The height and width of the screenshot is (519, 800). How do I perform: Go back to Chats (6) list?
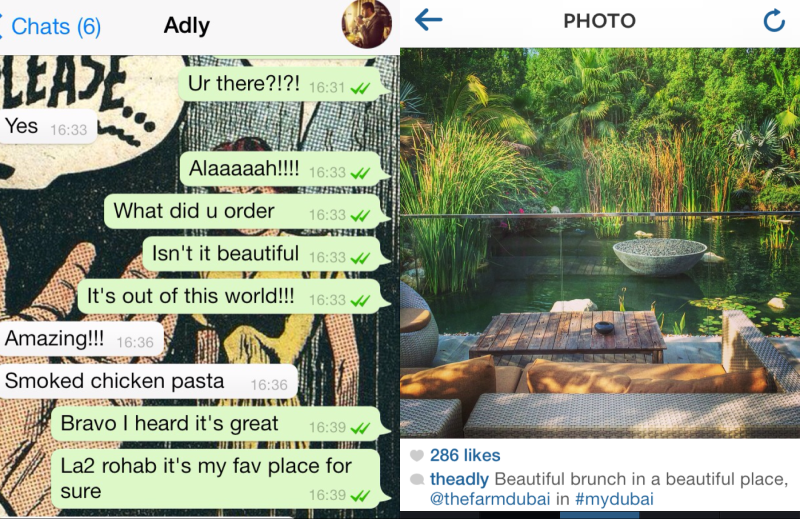(51, 27)
